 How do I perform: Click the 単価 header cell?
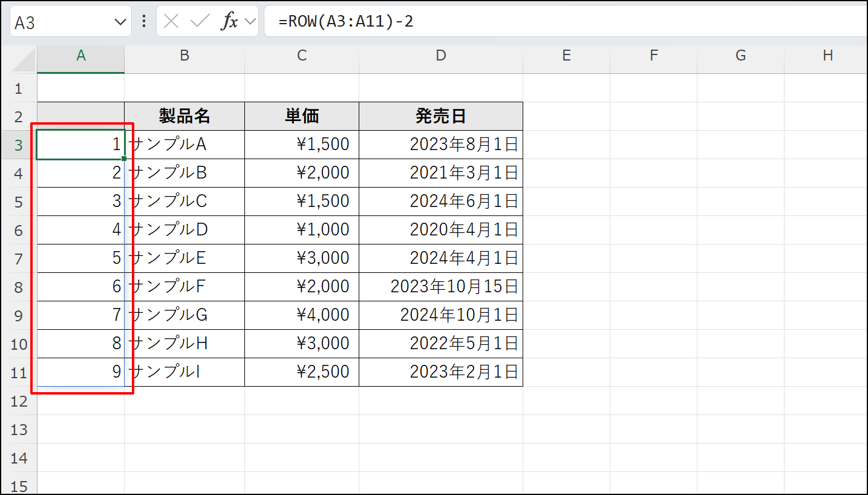pos(301,116)
